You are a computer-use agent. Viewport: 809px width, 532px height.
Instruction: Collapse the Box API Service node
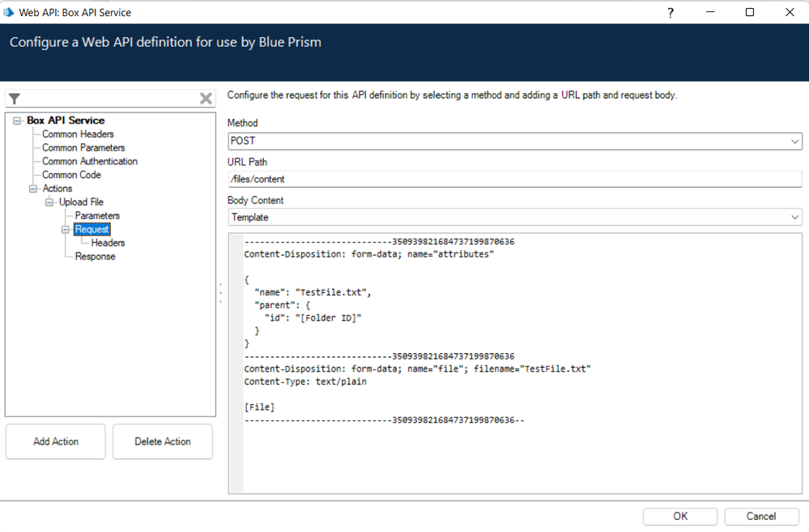(x=17, y=121)
